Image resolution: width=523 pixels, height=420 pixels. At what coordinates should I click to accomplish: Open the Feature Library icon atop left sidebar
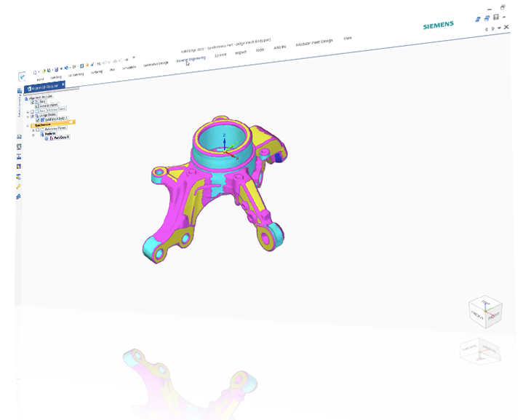click(20, 90)
